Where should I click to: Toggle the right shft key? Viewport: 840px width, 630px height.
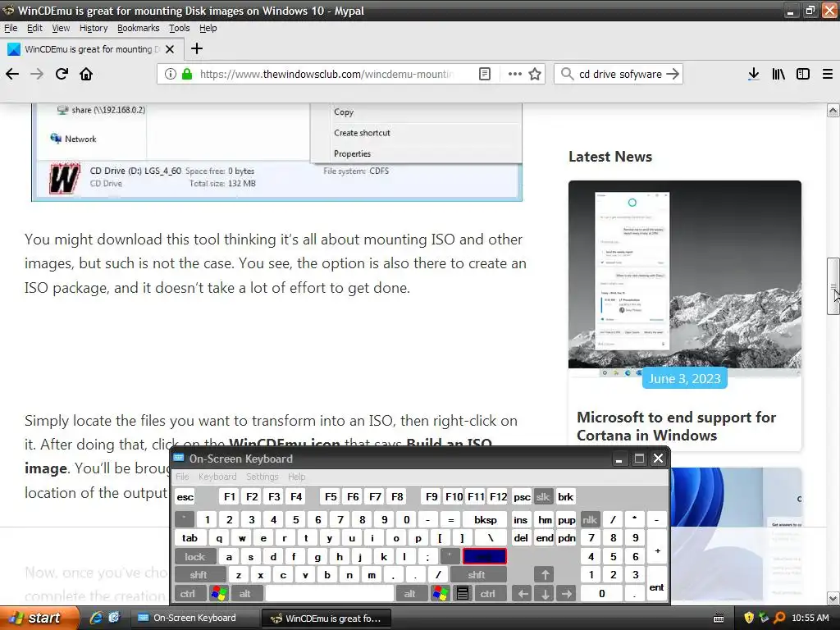(x=477, y=575)
